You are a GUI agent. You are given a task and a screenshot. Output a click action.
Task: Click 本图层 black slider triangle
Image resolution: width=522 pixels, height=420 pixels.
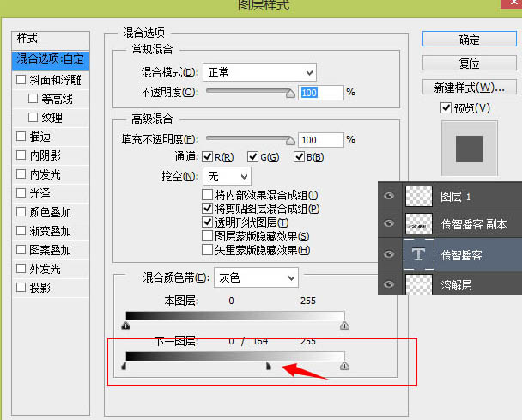point(126,326)
